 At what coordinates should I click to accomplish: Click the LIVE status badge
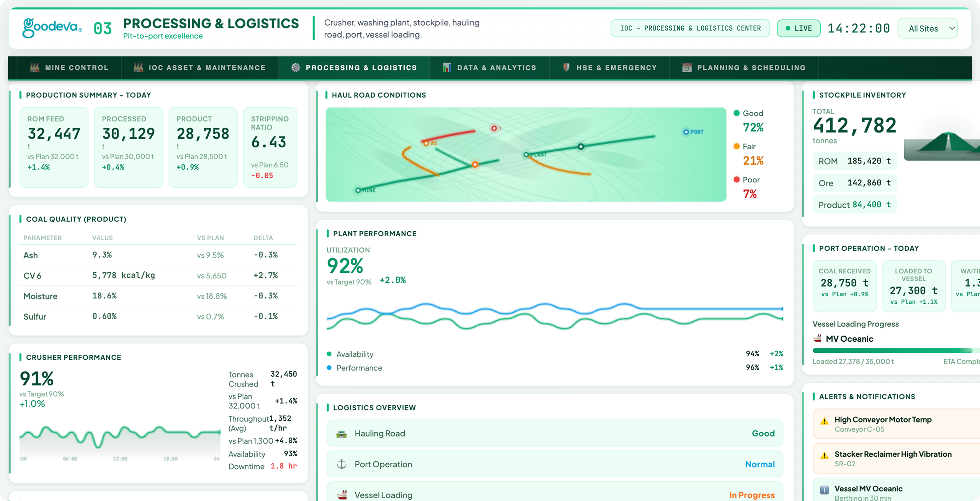799,28
